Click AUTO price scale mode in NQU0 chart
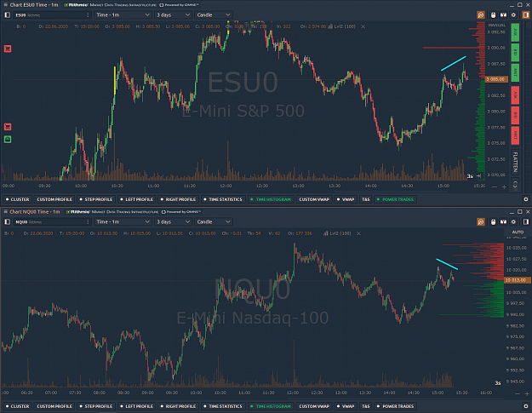 point(518,232)
